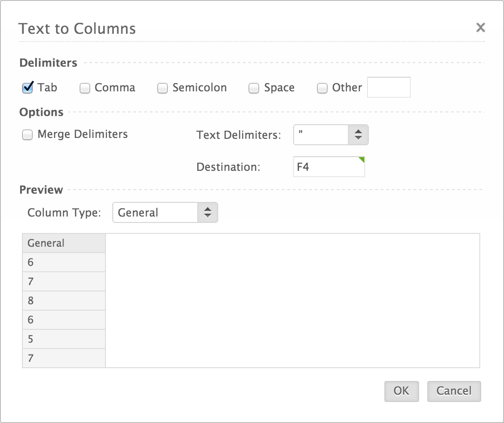Enable the Comma delimiter checkbox
The width and height of the screenshot is (504, 423).
[85, 88]
